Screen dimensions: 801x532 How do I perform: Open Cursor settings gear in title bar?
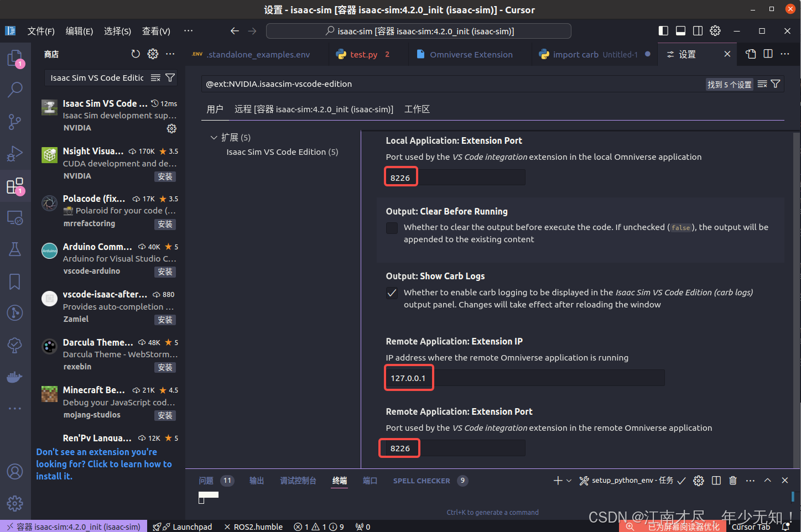[715, 31]
